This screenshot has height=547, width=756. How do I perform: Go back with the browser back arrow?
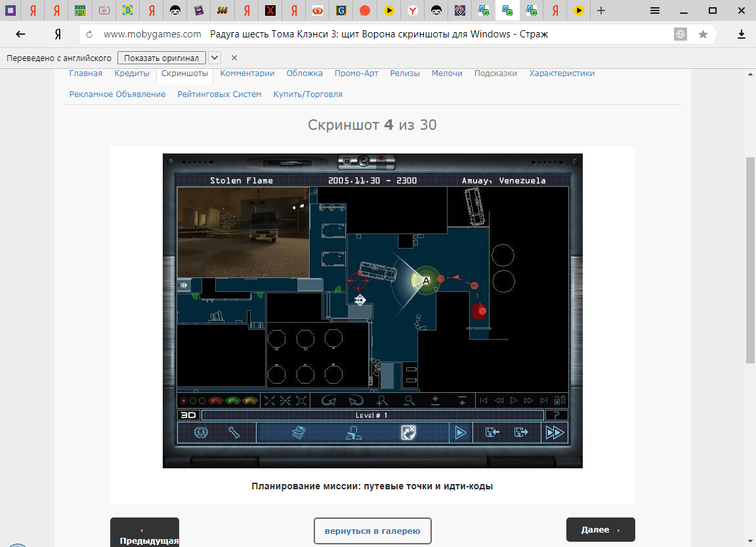point(20,34)
